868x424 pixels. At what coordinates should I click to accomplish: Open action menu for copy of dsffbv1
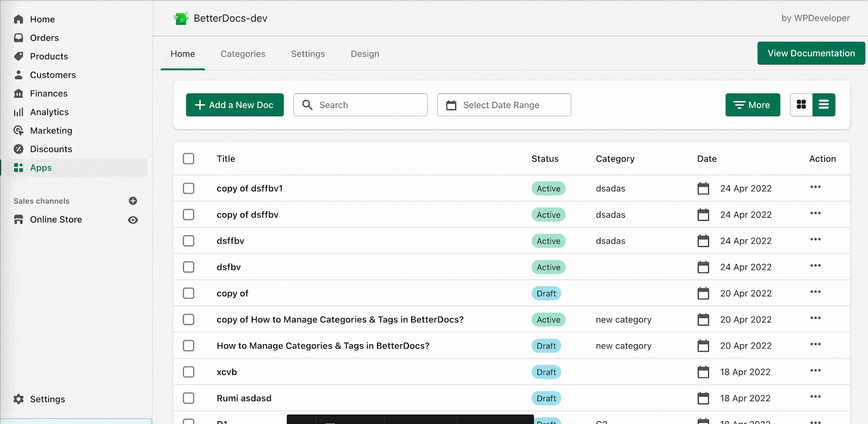(x=815, y=187)
